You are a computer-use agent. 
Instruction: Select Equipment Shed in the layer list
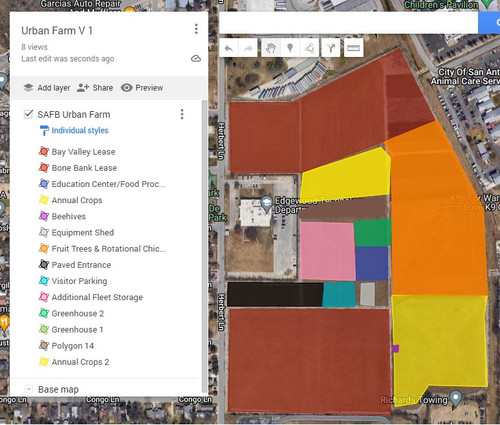[83, 232]
